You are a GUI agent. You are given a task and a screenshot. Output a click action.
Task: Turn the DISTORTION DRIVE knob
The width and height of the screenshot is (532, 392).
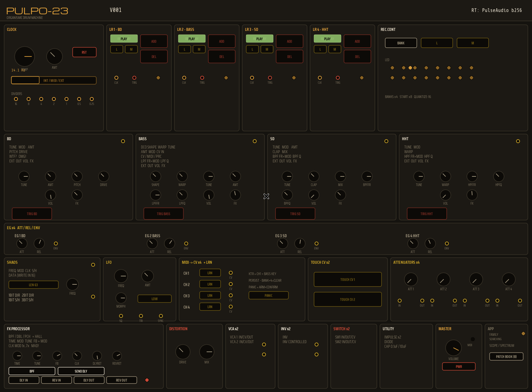[183, 352]
